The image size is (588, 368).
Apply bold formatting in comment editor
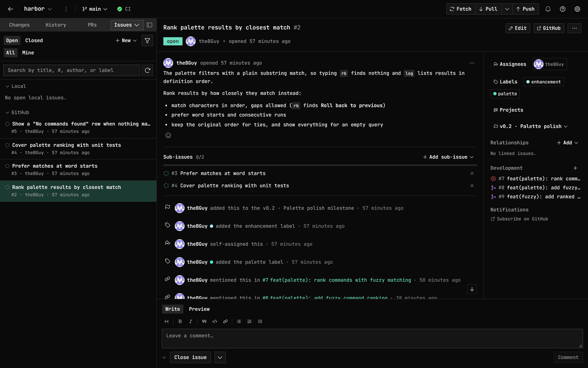point(180,321)
